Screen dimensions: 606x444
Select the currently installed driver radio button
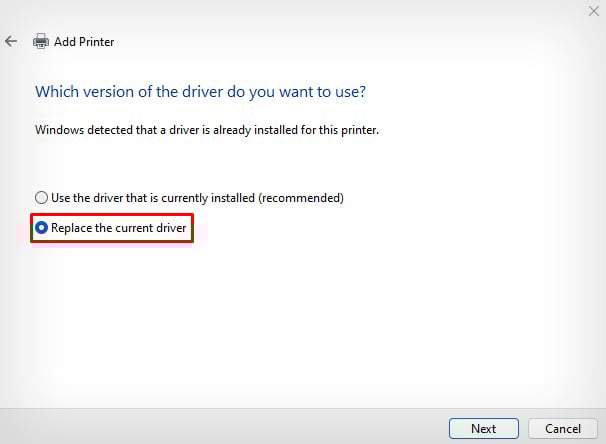coord(41,197)
